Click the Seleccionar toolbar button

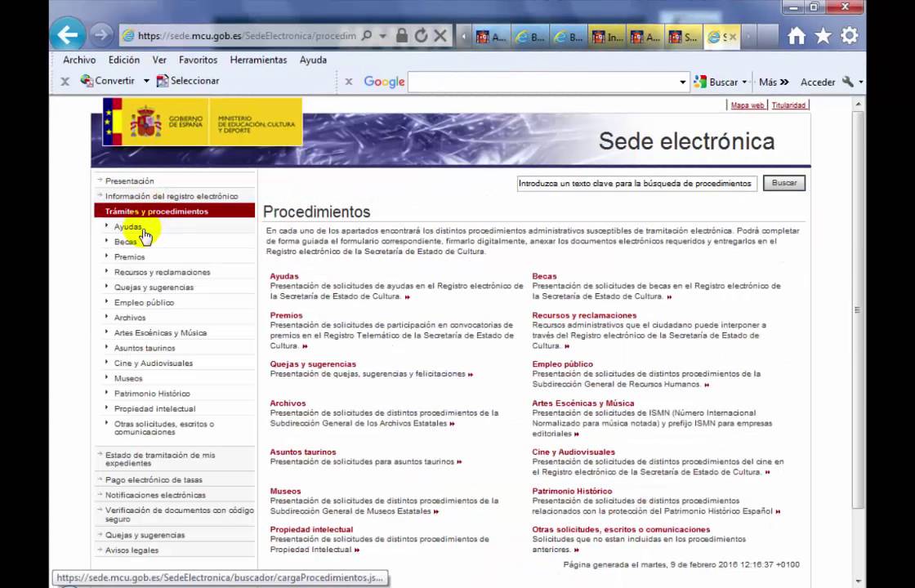click(x=188, y=81)
